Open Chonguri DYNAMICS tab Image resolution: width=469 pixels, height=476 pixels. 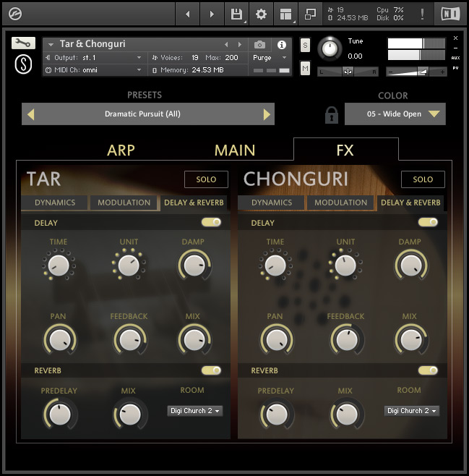pyautogui.click(x=272, y=203)
